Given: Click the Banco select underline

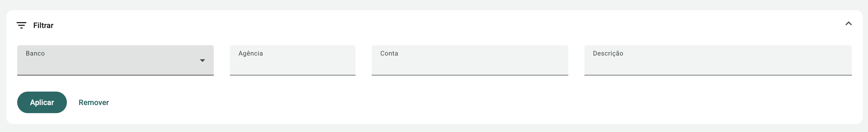Looking at the screenshot, I should click(115, 75).
